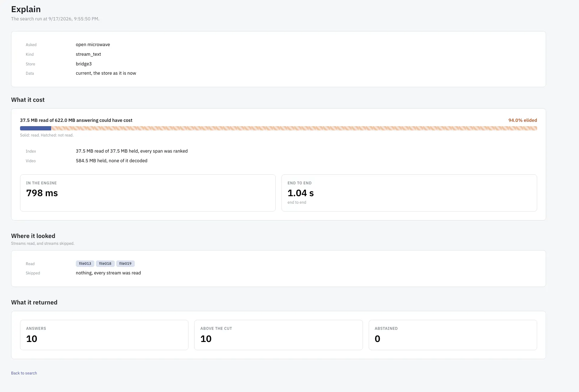Click 'current, the store as it is now'
Screen dimensions: 579x392
click(x=106, y=73)
